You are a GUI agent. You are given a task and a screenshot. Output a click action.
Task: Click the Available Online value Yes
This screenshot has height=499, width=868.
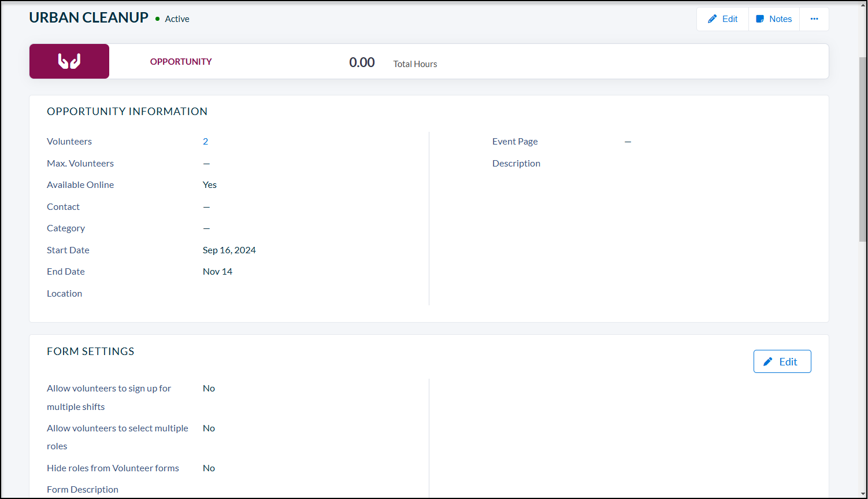click(210, 185)
